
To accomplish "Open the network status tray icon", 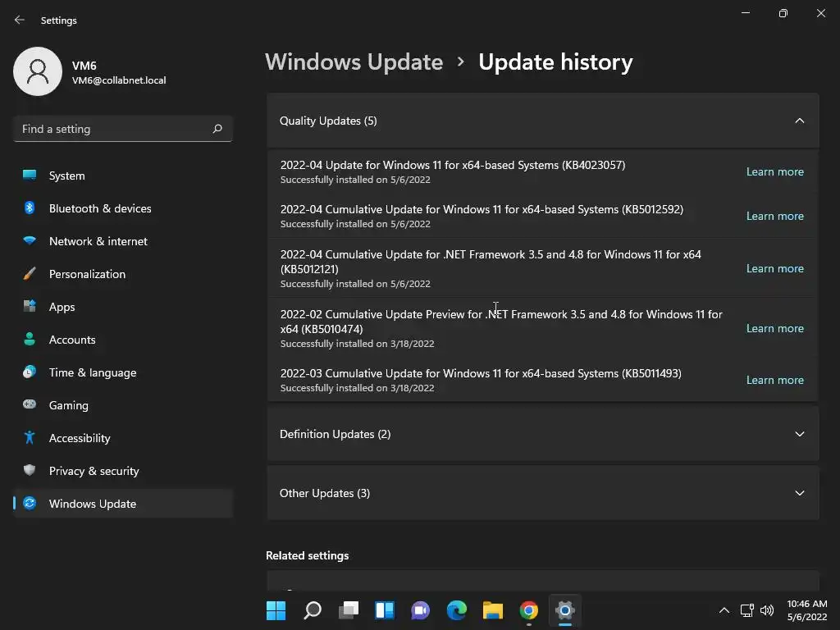I will [746, 610].
